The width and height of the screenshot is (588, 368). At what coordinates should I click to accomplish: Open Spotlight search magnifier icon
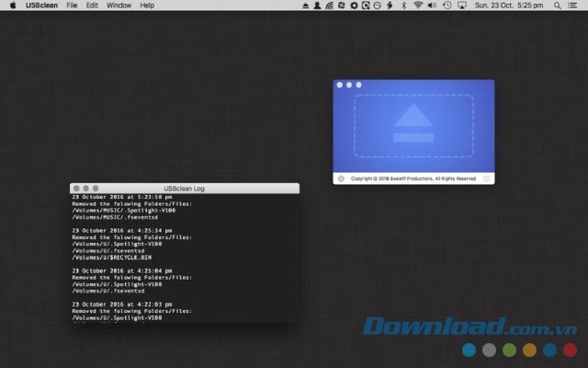[558, 6]
